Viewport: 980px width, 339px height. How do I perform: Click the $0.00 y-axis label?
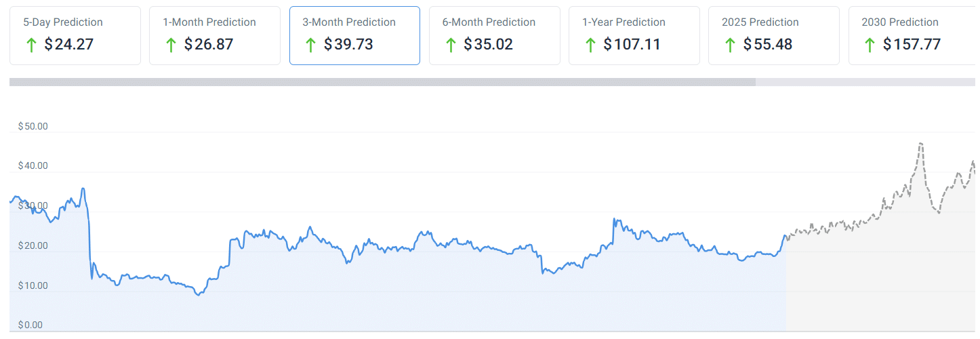[x=30, y=325]
